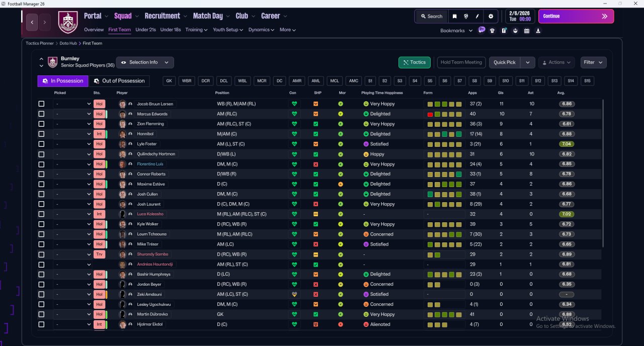Click the back navigation arrow

[32, 22]
